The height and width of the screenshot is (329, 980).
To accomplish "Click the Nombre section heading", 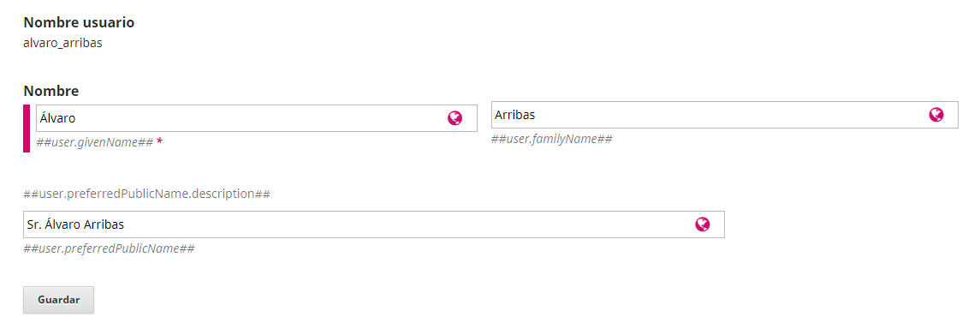I will [51, 91].
